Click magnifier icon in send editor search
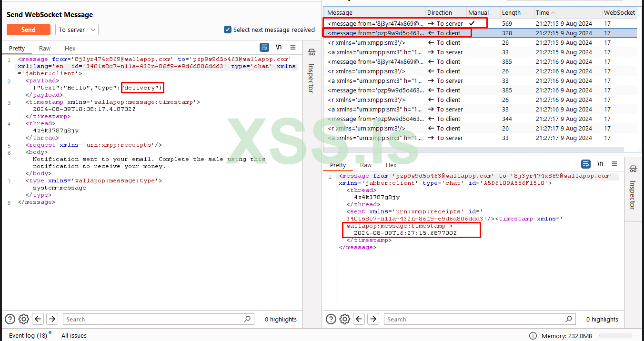Screen dimensions: 644x341 [247, 319]
